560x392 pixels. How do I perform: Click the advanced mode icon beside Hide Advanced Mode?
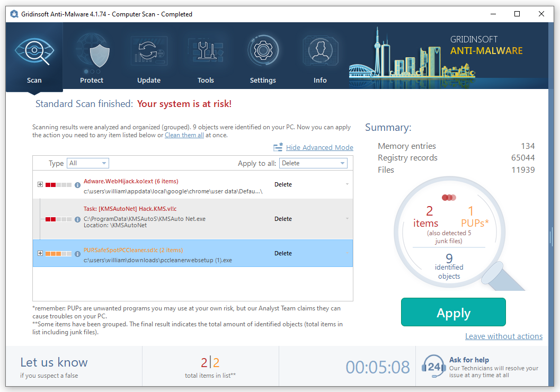278,147
